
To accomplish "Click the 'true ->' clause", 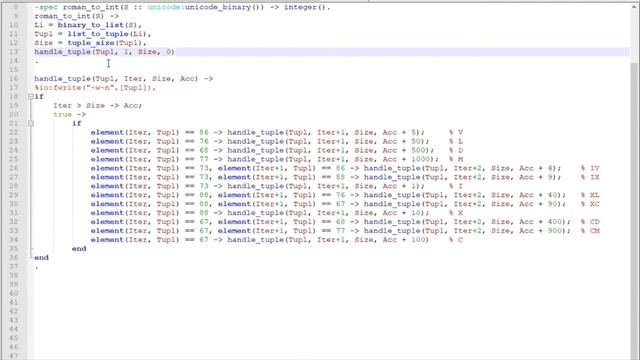I will (x=69, y=115).
